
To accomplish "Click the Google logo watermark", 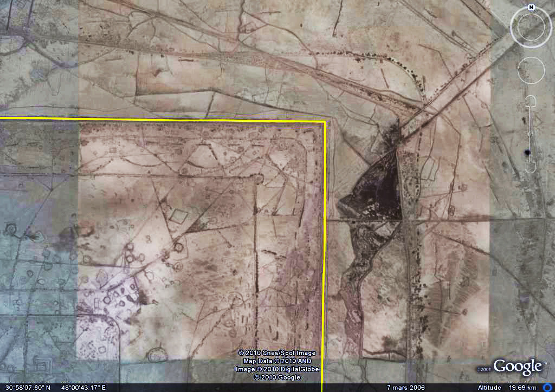I will (x=517, y=367).
